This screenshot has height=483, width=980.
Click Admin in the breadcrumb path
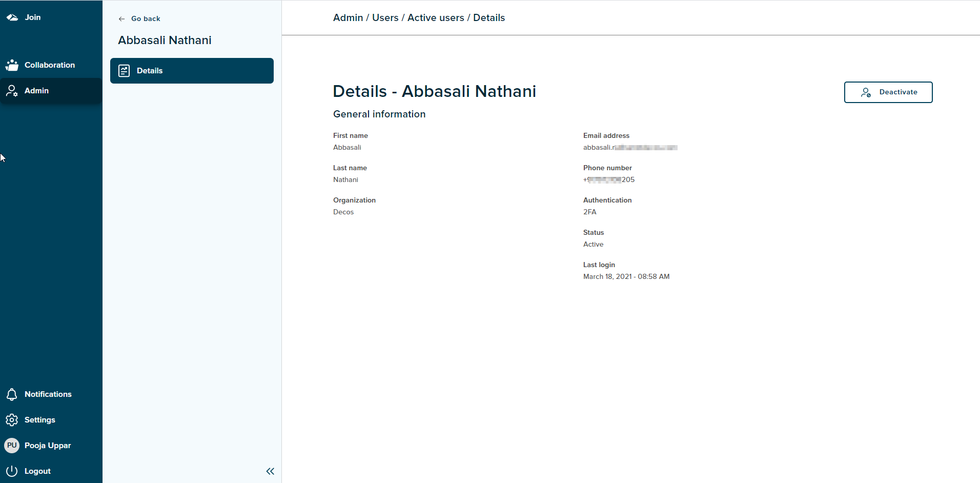(348, 18)
